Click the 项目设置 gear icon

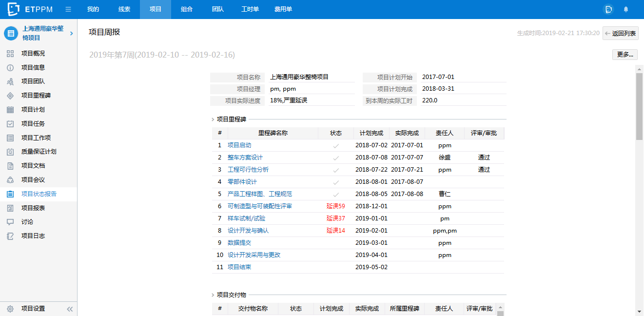click(x=10, y=309)
